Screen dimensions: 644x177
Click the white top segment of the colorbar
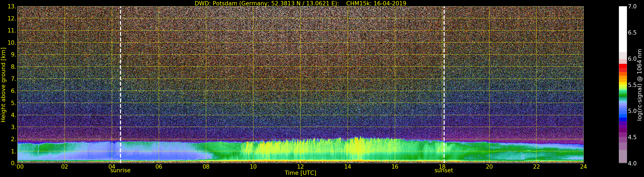pyautogui.click(x=623, y=29)
